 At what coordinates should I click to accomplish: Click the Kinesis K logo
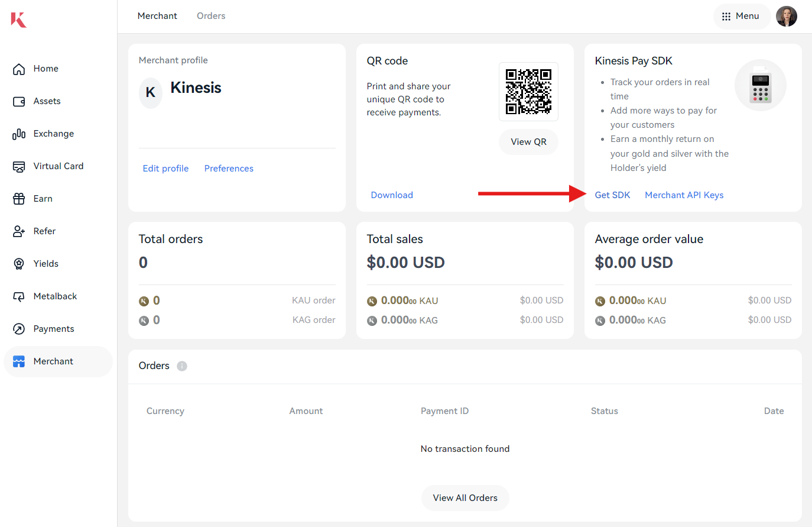tap(19, 20)
